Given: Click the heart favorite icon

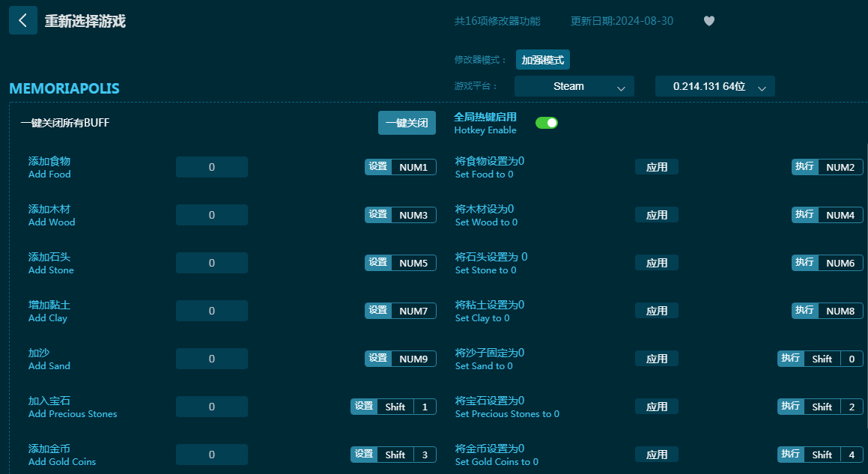Looking at the screenshot, I should (708, 21).
